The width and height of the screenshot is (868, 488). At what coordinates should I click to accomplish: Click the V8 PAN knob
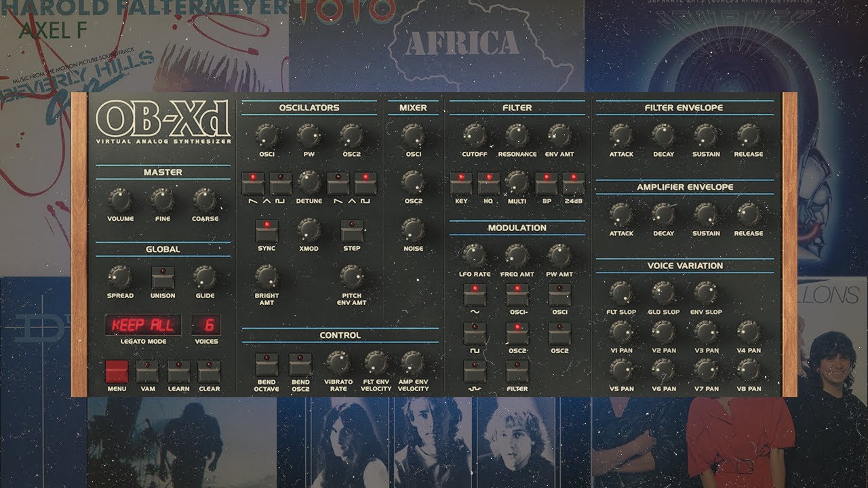pyautogui.click(x=749, y=371)
